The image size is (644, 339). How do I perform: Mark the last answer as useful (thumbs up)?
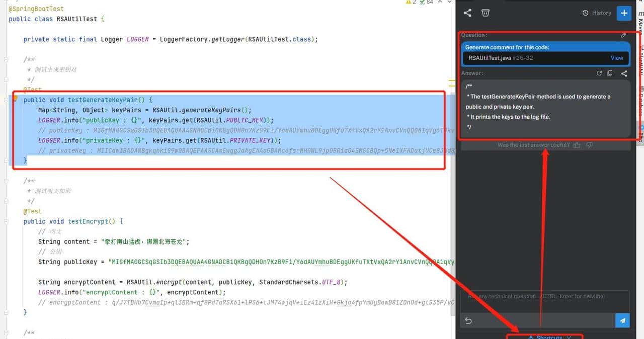[x=577, y=145]
